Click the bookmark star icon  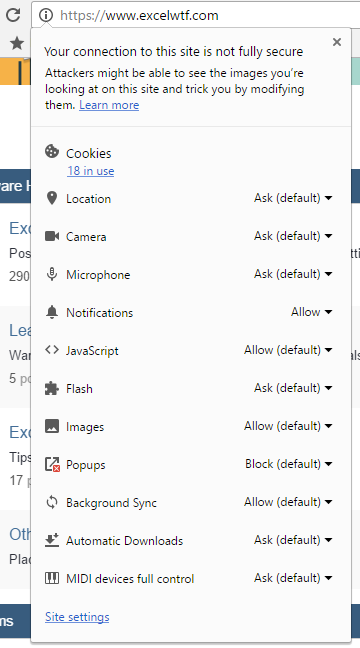point(17,43)
